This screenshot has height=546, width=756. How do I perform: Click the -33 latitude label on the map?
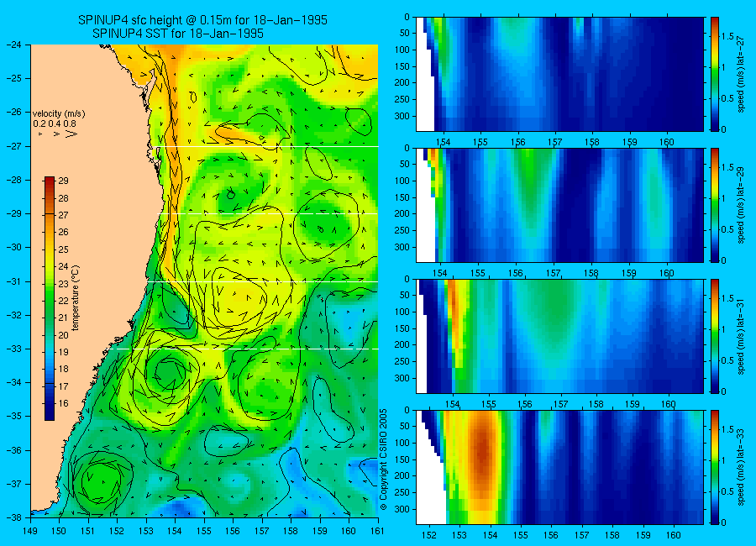[x=13, y=349]
